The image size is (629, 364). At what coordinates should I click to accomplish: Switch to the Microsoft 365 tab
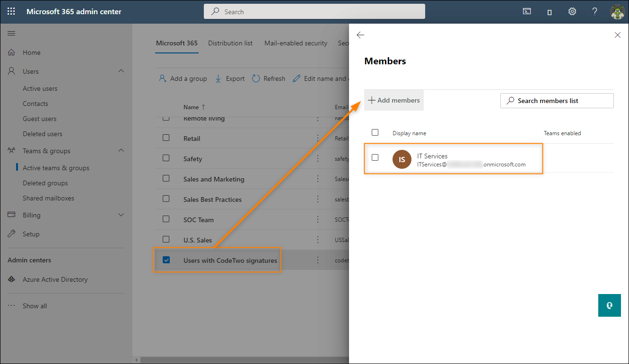click(177, 43)
